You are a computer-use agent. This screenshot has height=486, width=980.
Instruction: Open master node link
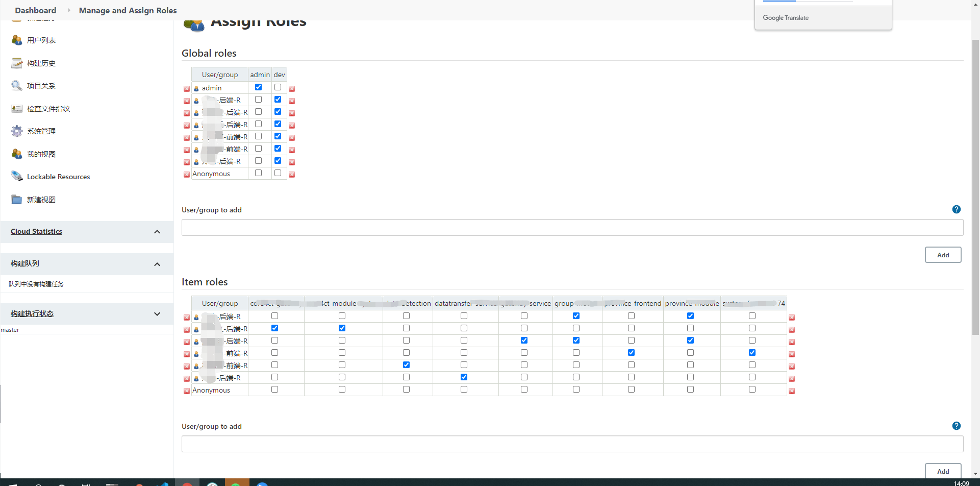pyautogui.click(x=10, y=330)
